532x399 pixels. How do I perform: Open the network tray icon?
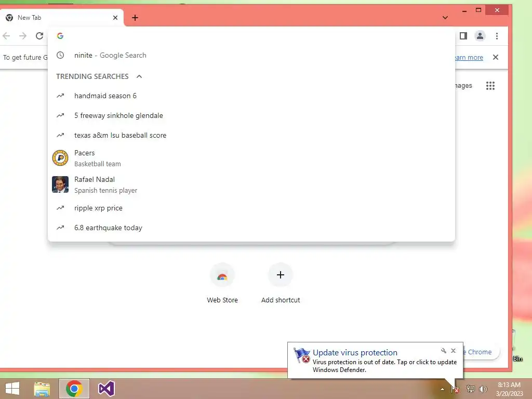(470, 389)
